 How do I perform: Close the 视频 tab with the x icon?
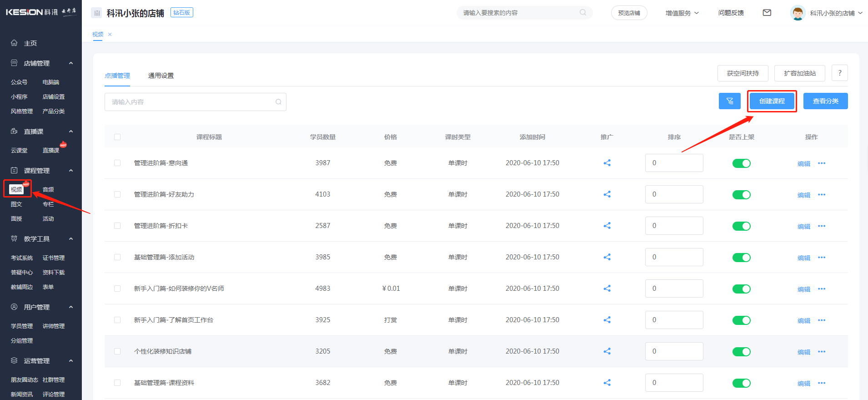point(110,35)
